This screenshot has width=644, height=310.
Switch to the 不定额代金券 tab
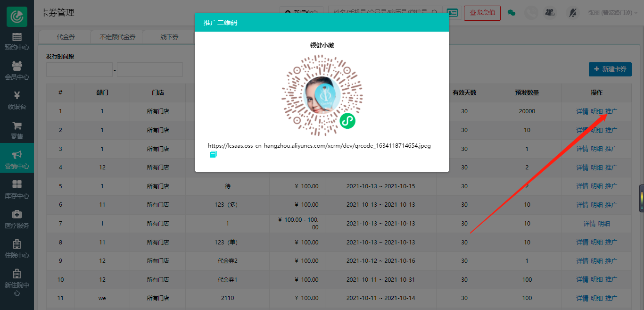[x=117, y=37]
